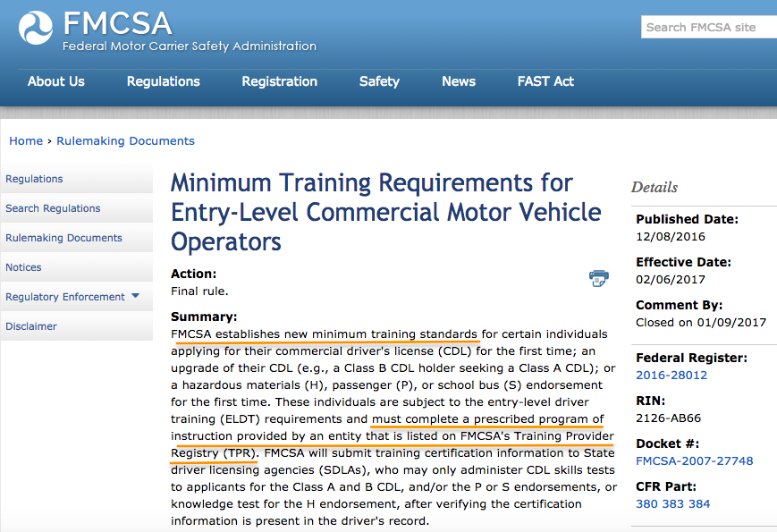Select Regulations in the left sidebar

click(x=76, y=179)
